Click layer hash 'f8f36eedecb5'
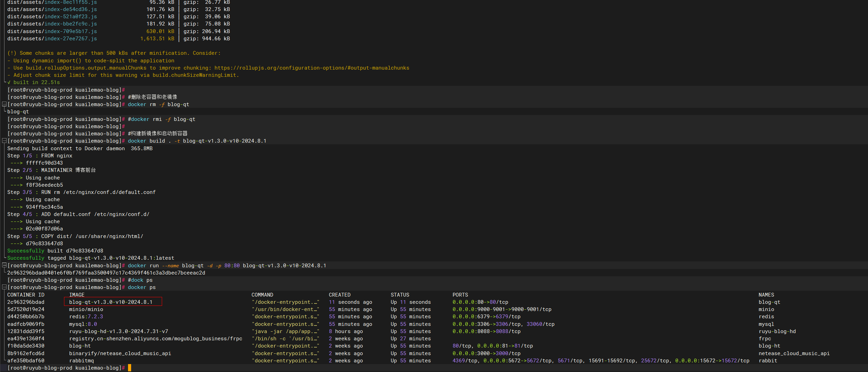 [x=44, y=185]
